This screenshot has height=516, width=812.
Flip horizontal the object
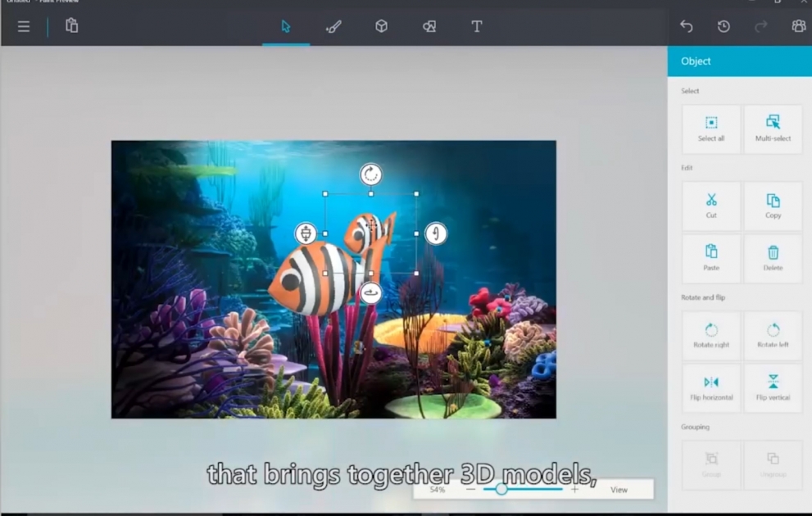pos(711,388)
